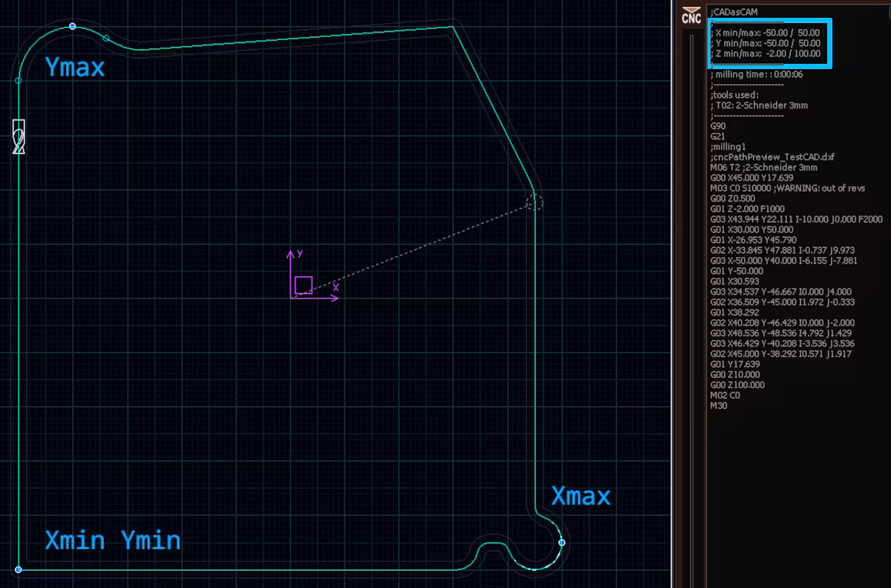
Task: Click the 'G01 Y-50.000' line
Action: 736,272
